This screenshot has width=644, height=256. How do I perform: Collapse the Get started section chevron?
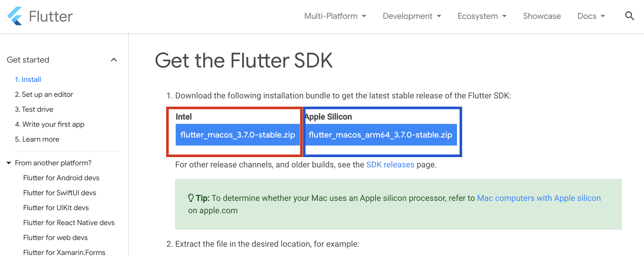(x=114, y=60)
